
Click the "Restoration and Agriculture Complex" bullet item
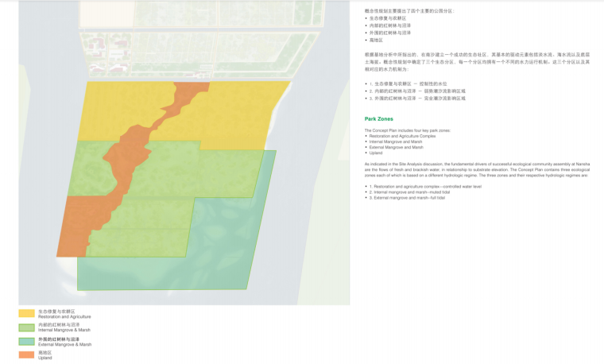click(x=403, y=136)
